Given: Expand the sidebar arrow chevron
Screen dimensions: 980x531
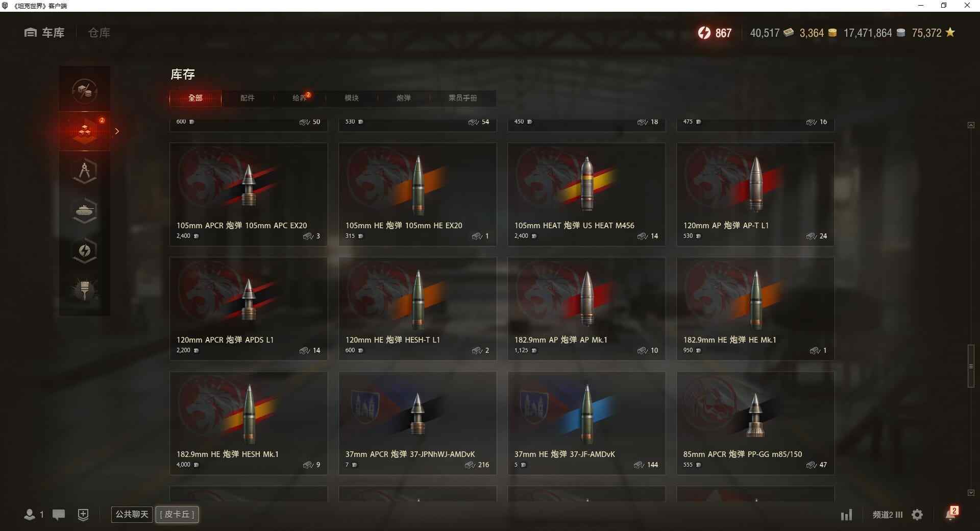Looking at the screenshot, I should (x=117, y=131).
